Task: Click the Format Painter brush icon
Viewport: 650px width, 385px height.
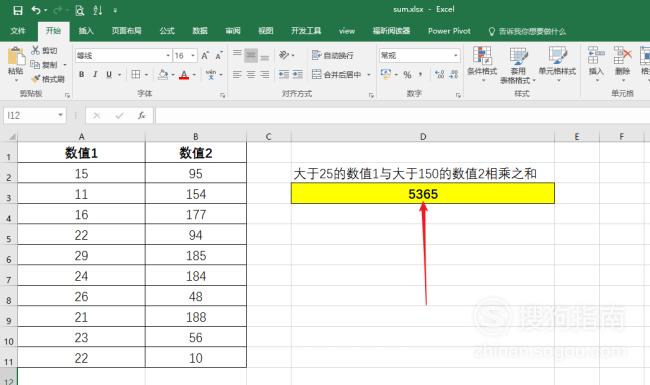Action: pos(36,79)
